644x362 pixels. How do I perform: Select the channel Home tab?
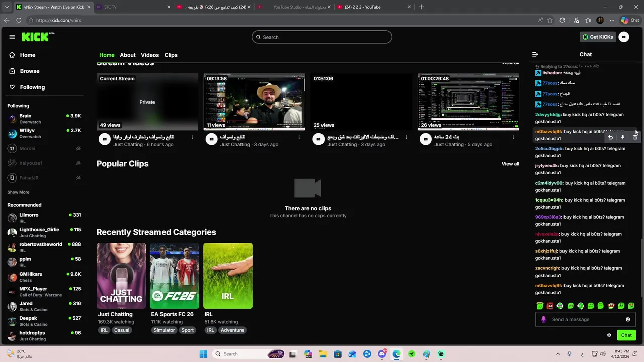point(107,55)
